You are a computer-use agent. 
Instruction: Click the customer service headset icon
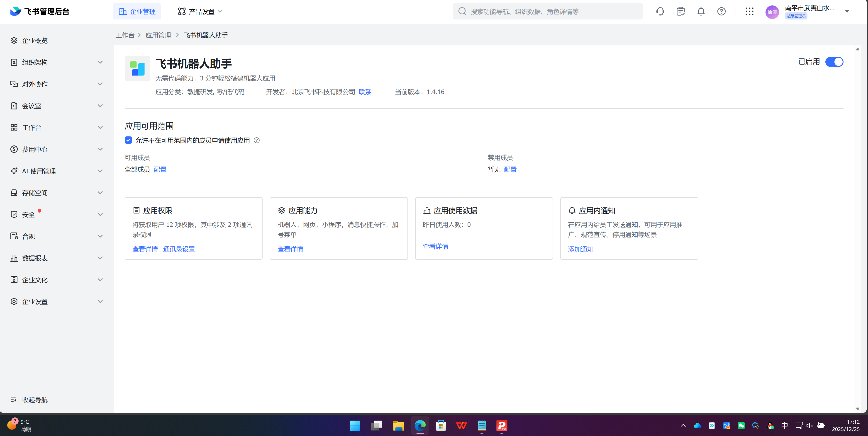(x=660, y=11)
